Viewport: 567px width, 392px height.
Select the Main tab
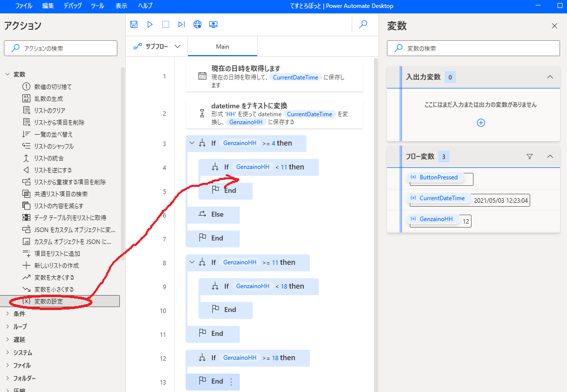pos(222,46)
